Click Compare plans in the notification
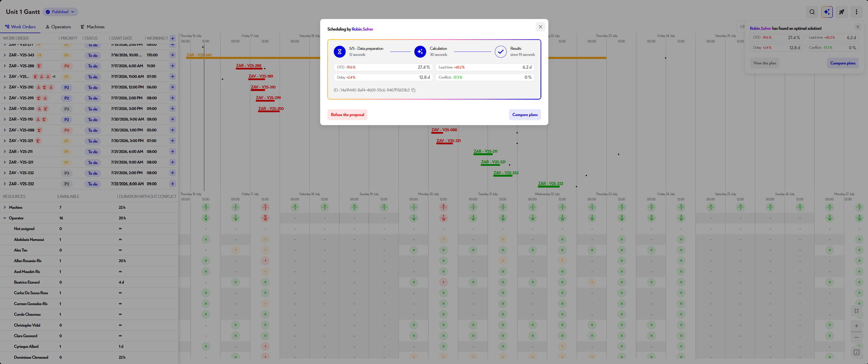This screenshot has width=868, height=364. pyautogui.click(x=843, y=63)
